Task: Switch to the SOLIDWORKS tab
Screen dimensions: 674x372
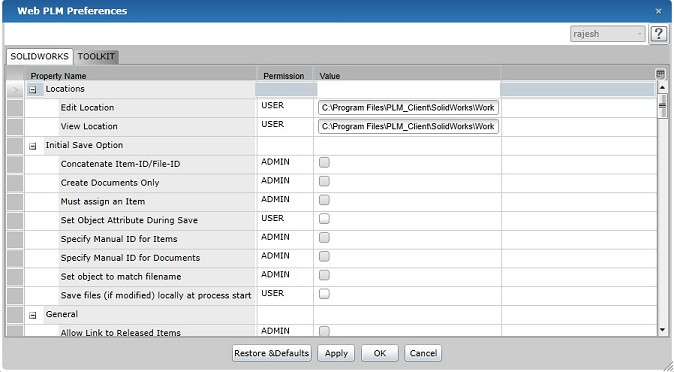Action: (39, 56)
